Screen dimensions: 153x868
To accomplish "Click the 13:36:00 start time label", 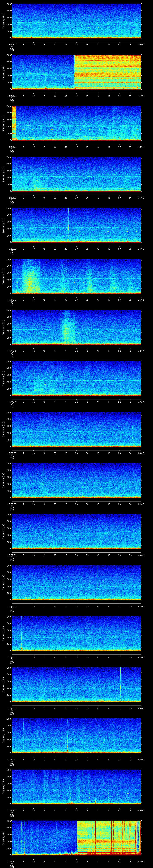I will 12,402.
